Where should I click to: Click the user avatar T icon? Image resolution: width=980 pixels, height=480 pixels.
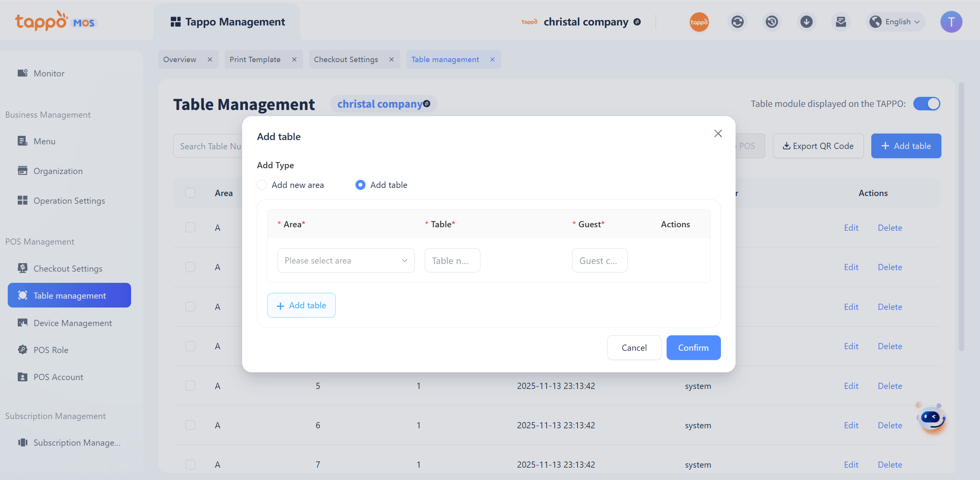tap(951, 22)
